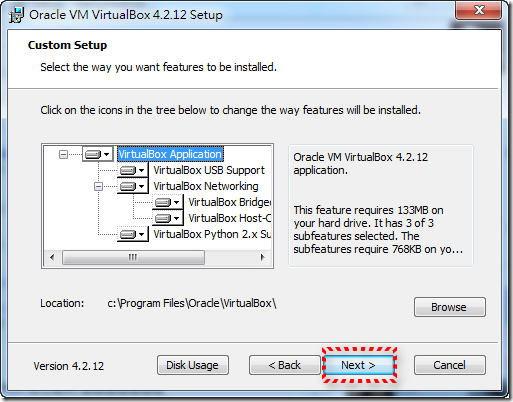Select the VirtualBox USB Support item
Screen dimensions: 513x402
point(209,170)
